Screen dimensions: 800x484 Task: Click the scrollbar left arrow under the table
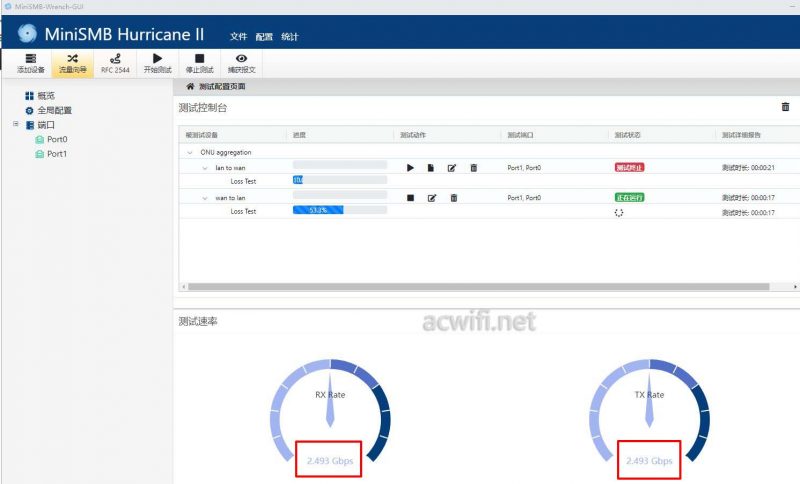pyautogui.click(x=184, y=287)
